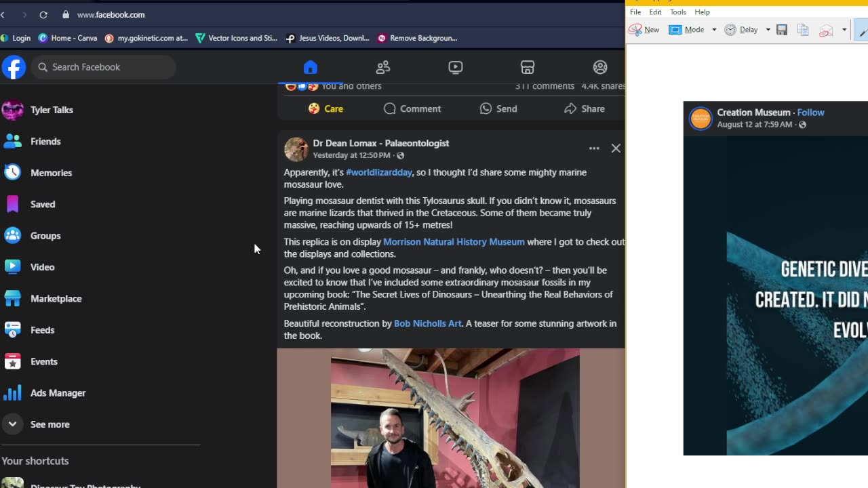Image resolution: width=868 pixels, height=488 pixels.
Task: Click the Your shortcuts heading
Action: pyautogui.click(x=35, y=461)
